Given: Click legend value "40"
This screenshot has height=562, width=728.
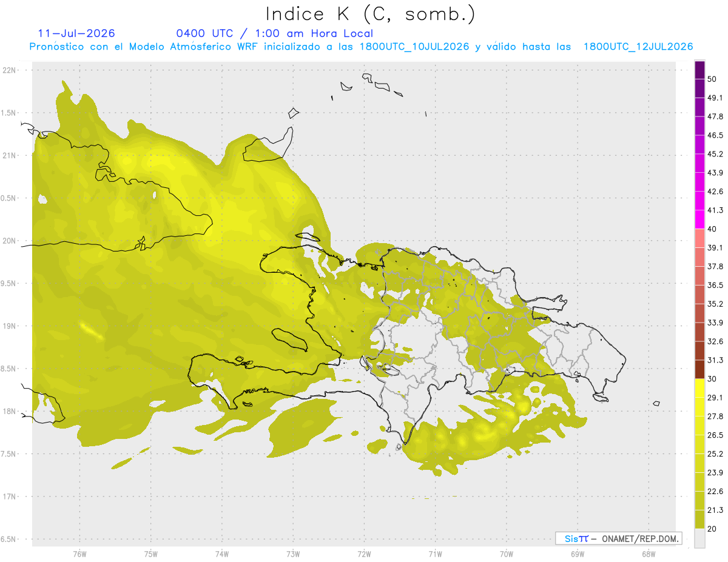Looking at the screenshot, I should (713, 229).
